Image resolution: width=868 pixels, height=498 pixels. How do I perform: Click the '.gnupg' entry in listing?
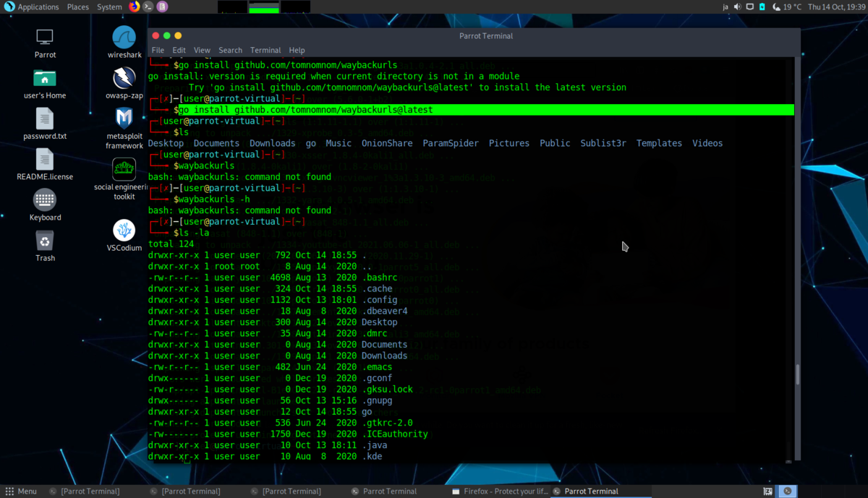(x=377, y=400)
